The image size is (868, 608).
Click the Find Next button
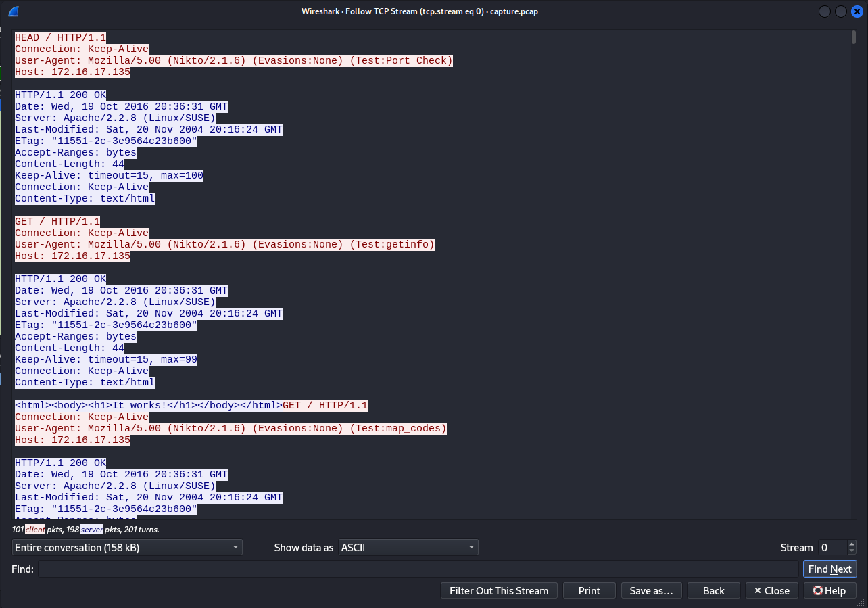(x=829, y=569)
